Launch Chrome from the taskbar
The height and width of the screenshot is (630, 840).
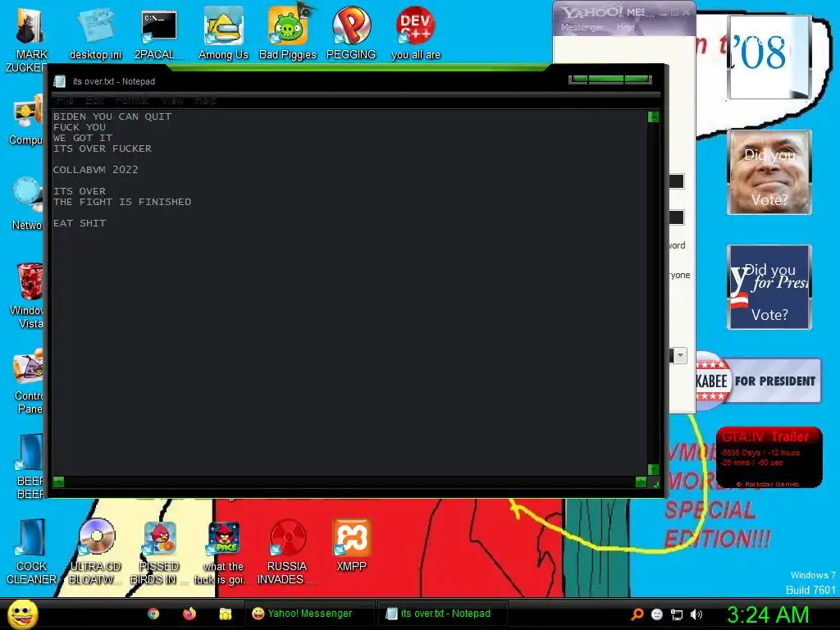point(153,614)
